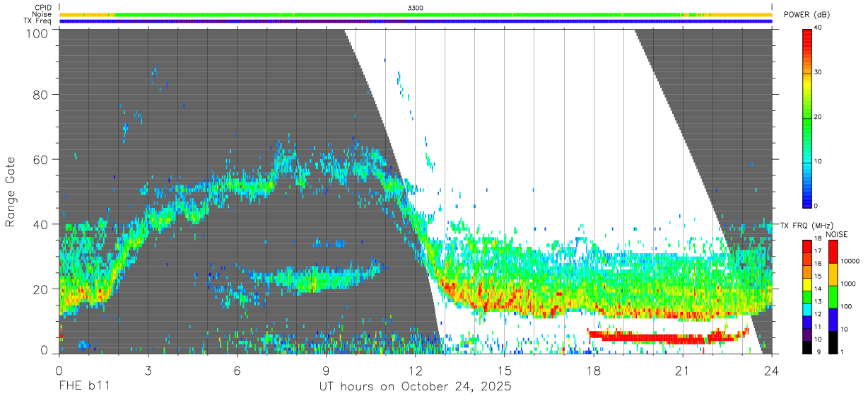868x401 pixels.
Task: Select the 30 tick on power scale
Action: pyautogui.click(x=819, y=72)
